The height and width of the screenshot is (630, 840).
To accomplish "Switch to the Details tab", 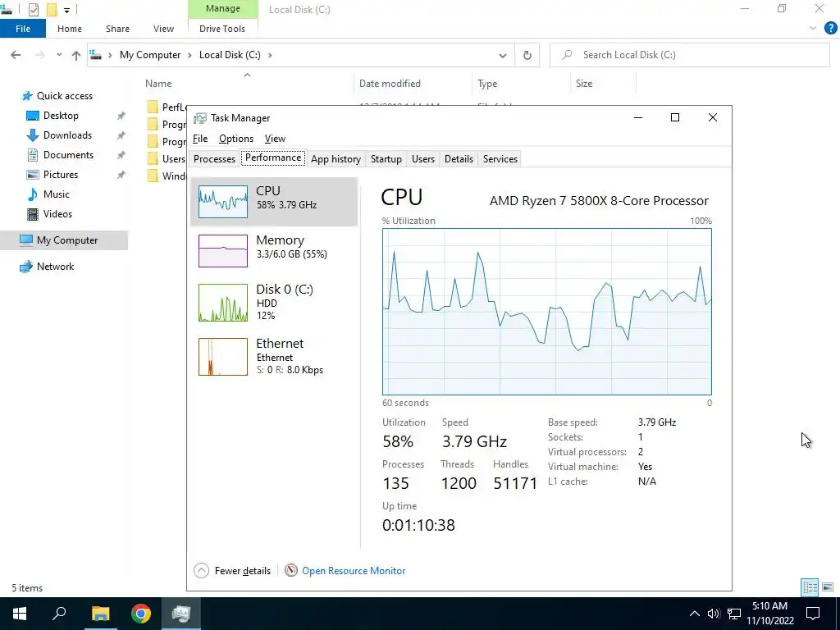I will coord(459,159).
